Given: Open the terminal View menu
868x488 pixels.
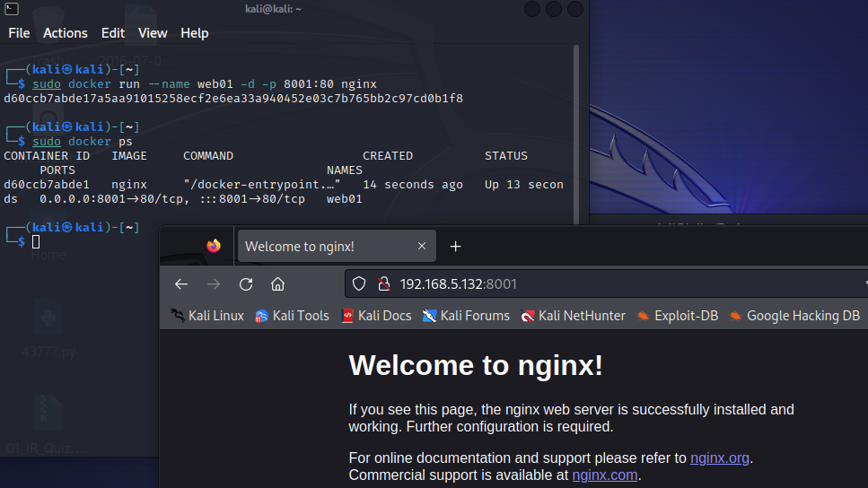Looking at the screenshot, I should [153, 33].
